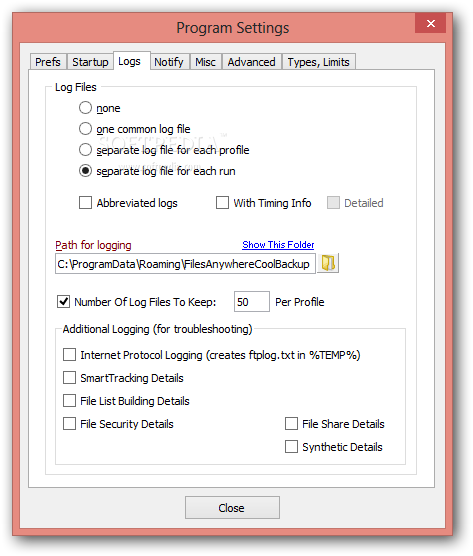Browse for the logging folder using the folder icon
The width and height of the screenshot is (473, 556).
(x=328, y=263)
